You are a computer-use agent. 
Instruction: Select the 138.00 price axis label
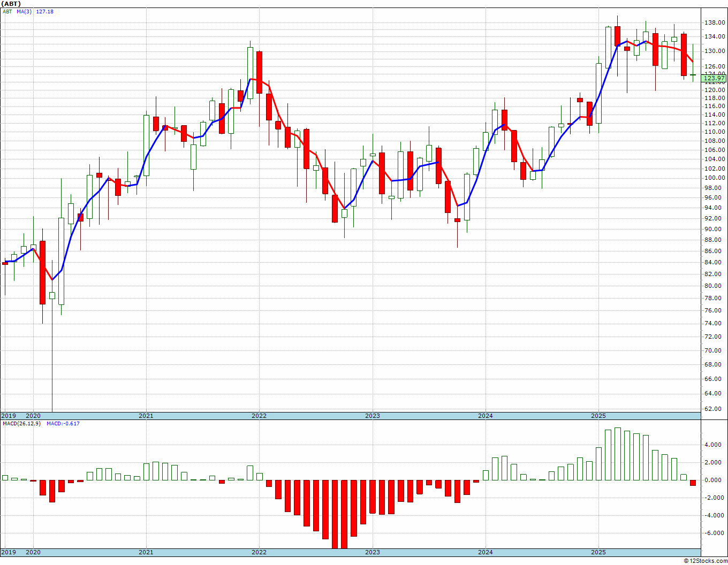715,23
